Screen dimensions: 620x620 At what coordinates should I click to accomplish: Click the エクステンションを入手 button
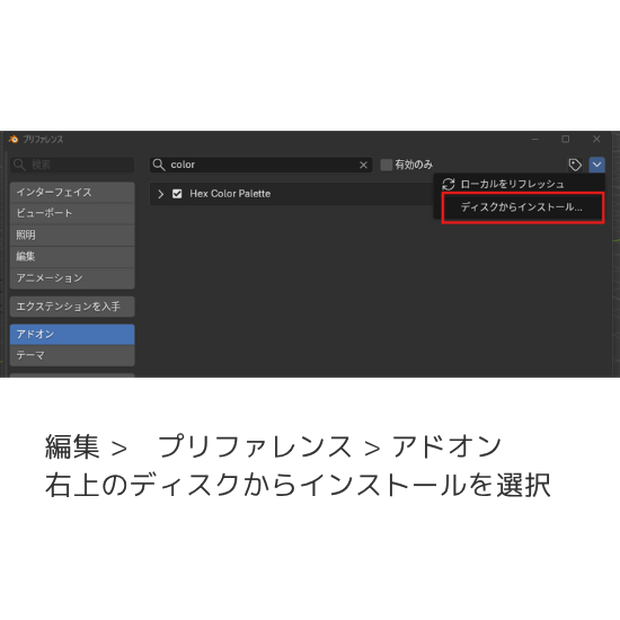72,307
